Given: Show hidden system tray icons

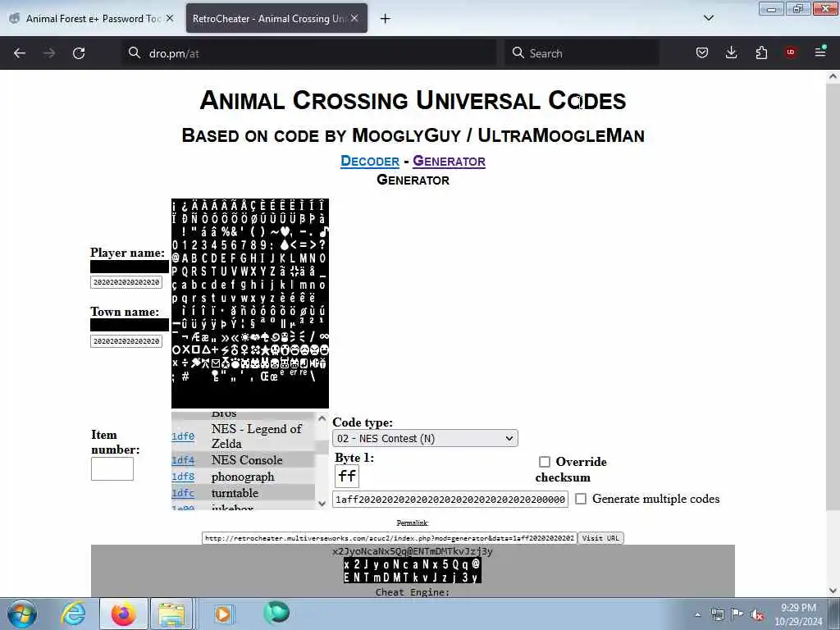Looking at the screenshot, I should pyautogui.click(x=697, y=614).
